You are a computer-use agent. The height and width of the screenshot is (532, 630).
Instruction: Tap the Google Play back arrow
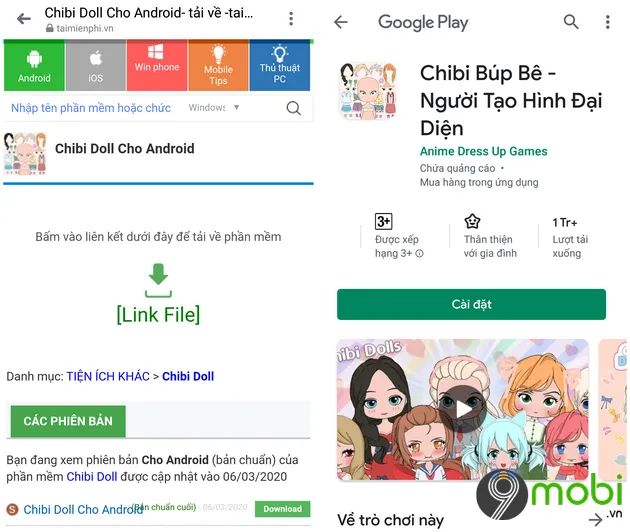[341, 22]
